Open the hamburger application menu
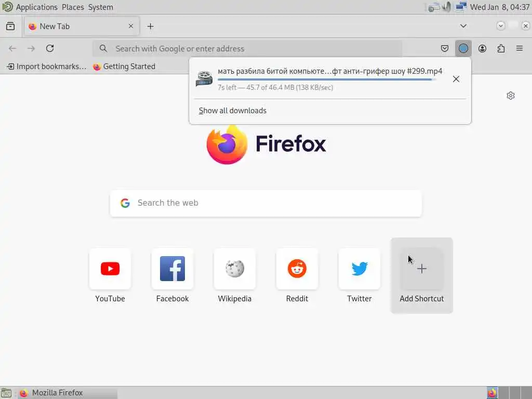This screenshot has height=399, width=532. (520, 48)
